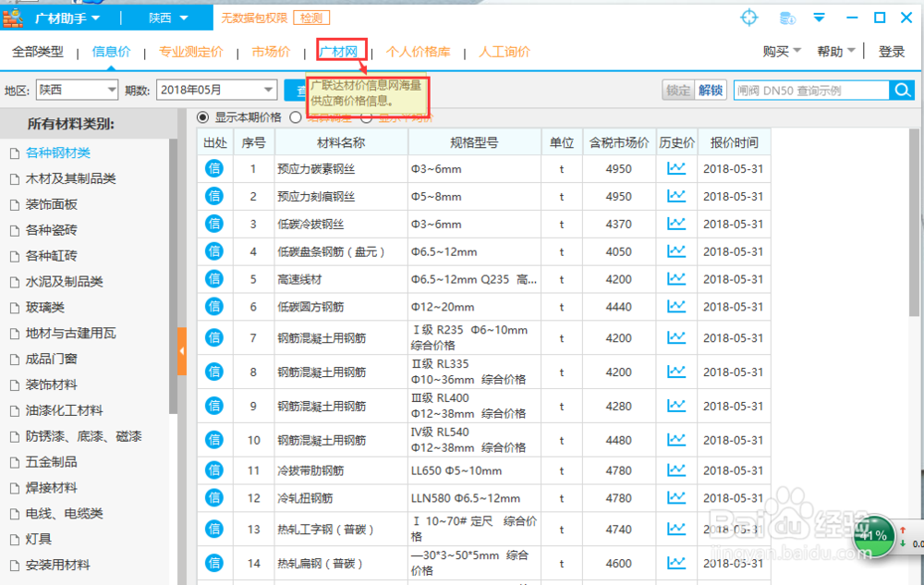This screenshot has height=585, width=924.
Task: Open the 信 info icon for 预应力碳素钢丝
Action: click(214, 168)
